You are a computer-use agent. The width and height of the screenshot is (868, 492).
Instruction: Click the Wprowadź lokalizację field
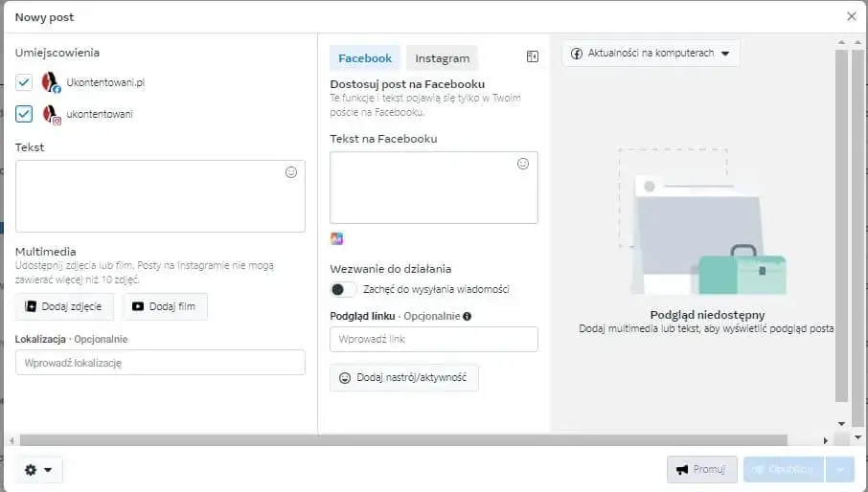point(160,363)
